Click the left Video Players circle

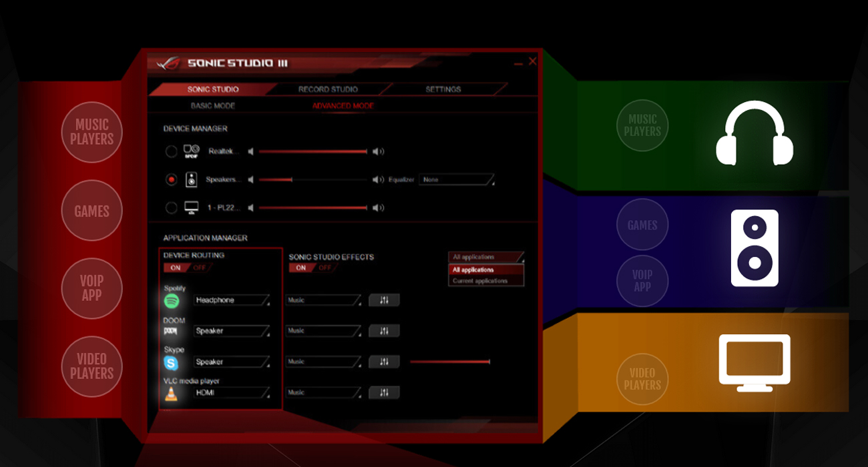(92, 366)
